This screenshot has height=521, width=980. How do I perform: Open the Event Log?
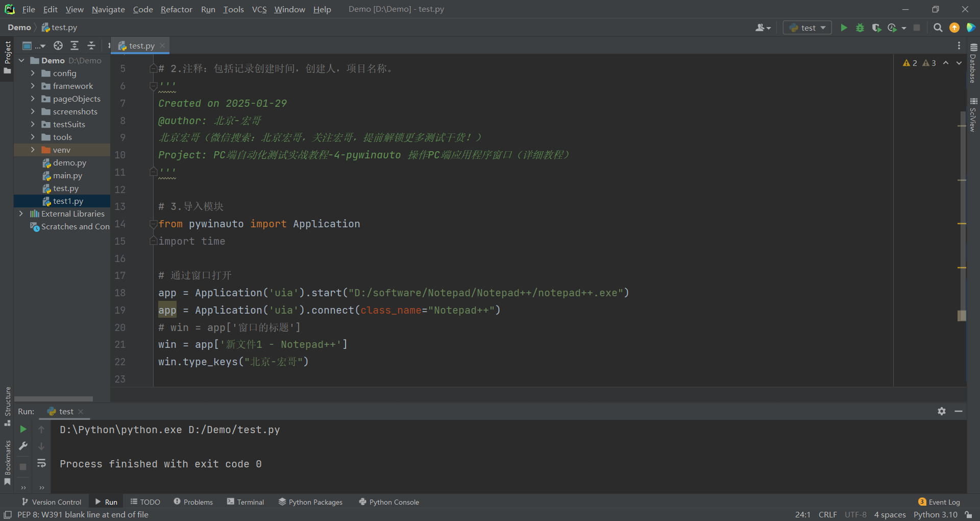coord(939,502)
